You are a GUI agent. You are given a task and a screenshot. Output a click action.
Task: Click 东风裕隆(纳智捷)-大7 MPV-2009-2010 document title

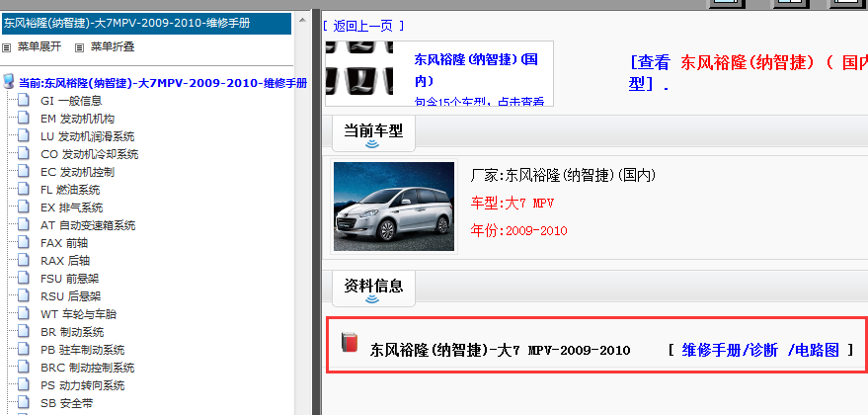tap(501, 350)
